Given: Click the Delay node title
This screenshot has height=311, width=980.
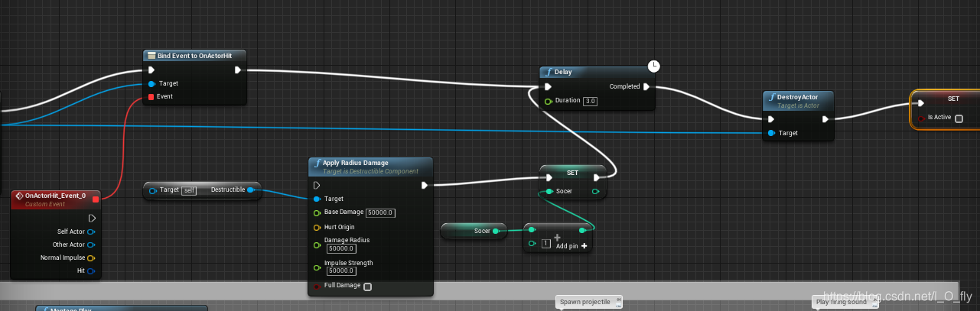Looking at the screenshot, I should click(x=563, y=72).
